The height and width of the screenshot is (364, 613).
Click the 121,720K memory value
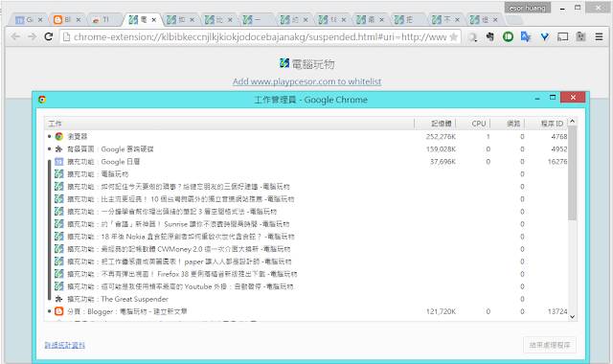point(441,311)
